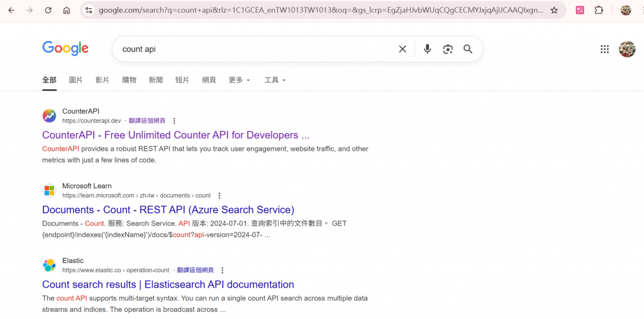Submit search with magnifier icon
The height and width of the screenshot is (319, 644).
pyautogui.click(x=468, y=49)
